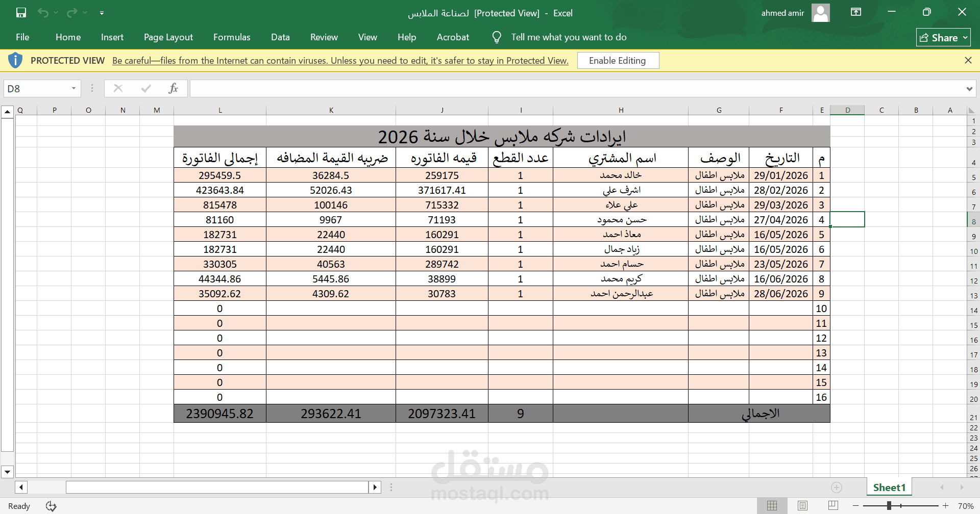Click the Select All corner triangle
The width and height of the screenshot is (980, 514).
pyautogui.click(x=971, y=110)
